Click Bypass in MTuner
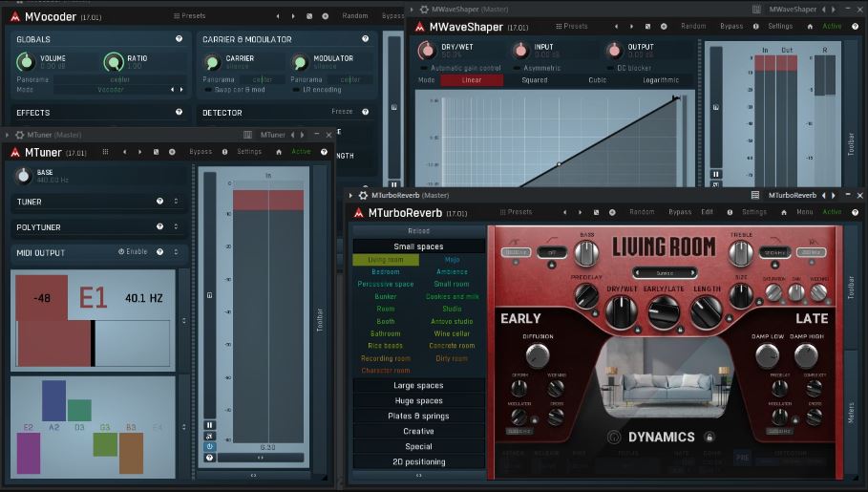Viewport: 868px width, 492px height. tap(201, 152)
